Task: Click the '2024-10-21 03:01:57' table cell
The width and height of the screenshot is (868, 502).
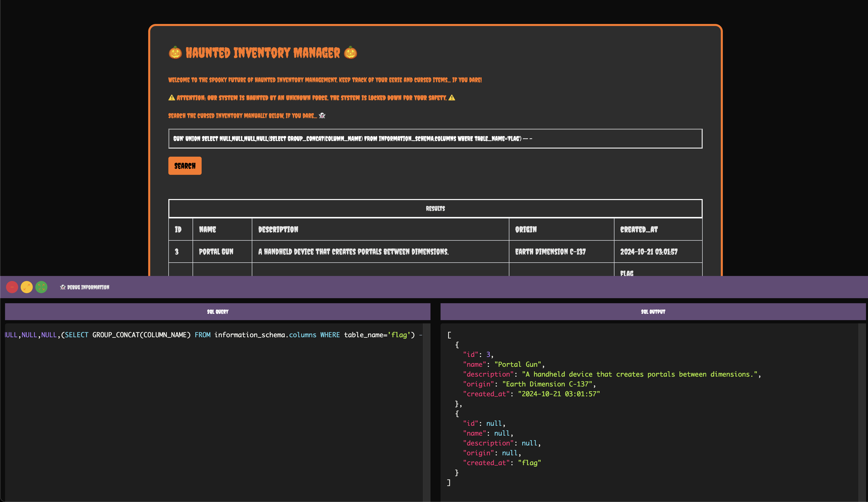Action: click(658, 252)
